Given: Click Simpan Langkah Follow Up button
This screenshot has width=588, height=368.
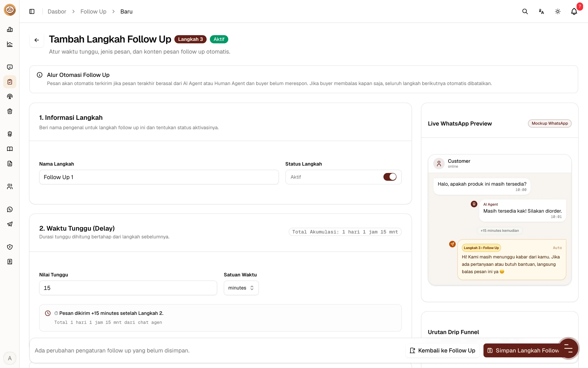Looking at the screenshot, I should point(522,350).
